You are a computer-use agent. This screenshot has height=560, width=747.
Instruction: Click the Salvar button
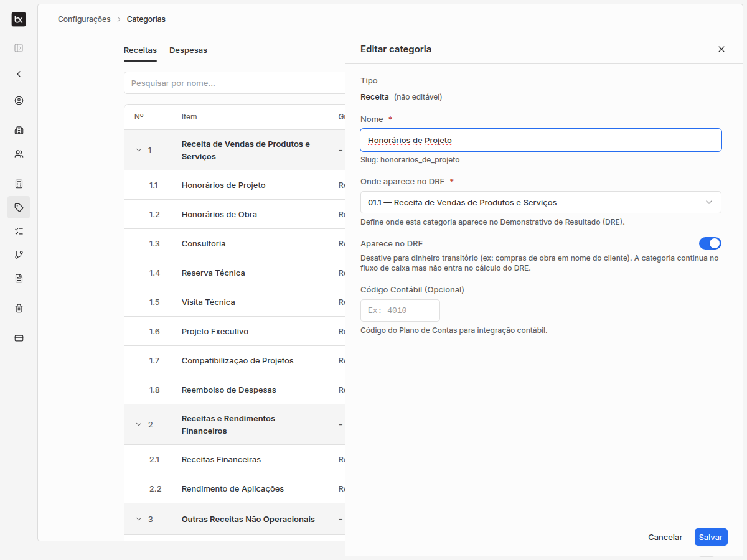click(711, 537)
